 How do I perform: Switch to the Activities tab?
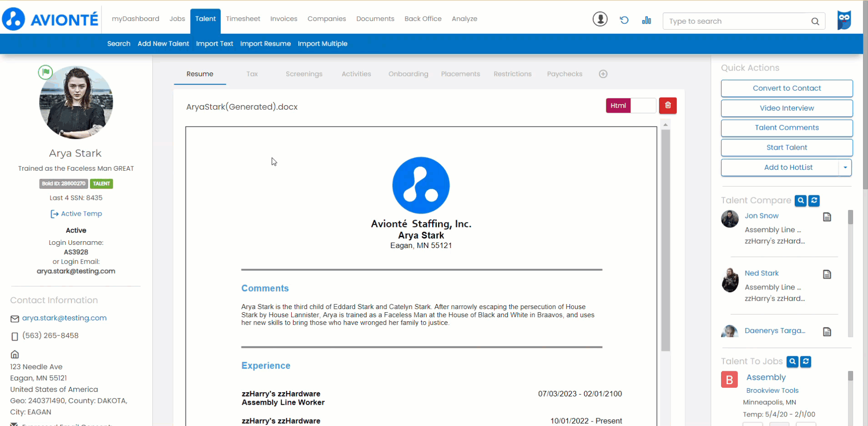click(x=356, y=74)
